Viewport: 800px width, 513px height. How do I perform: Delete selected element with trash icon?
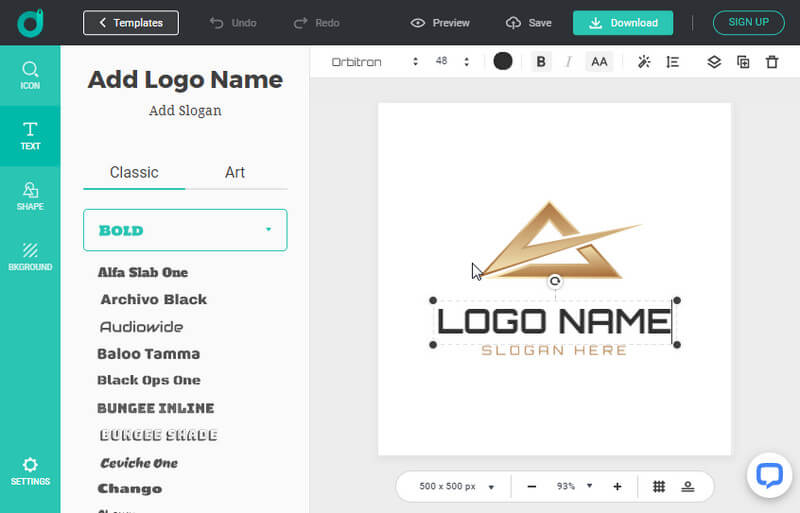click(772, 62)
